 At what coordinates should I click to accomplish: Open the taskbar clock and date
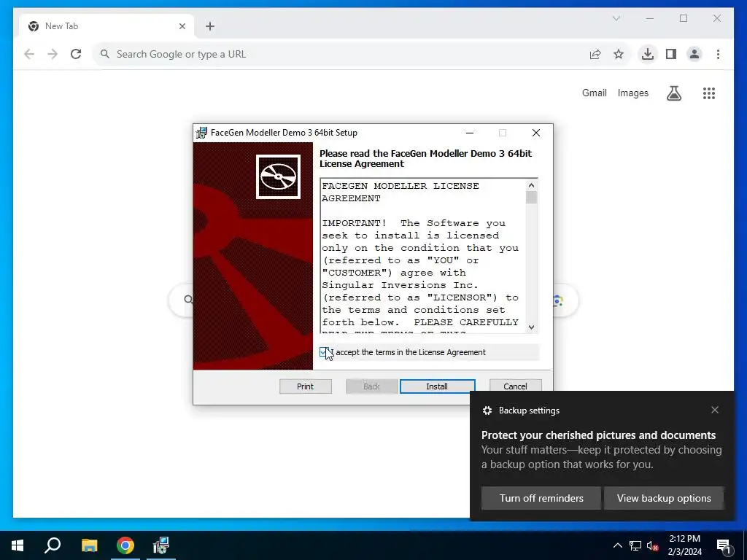(x=684, y=545)
